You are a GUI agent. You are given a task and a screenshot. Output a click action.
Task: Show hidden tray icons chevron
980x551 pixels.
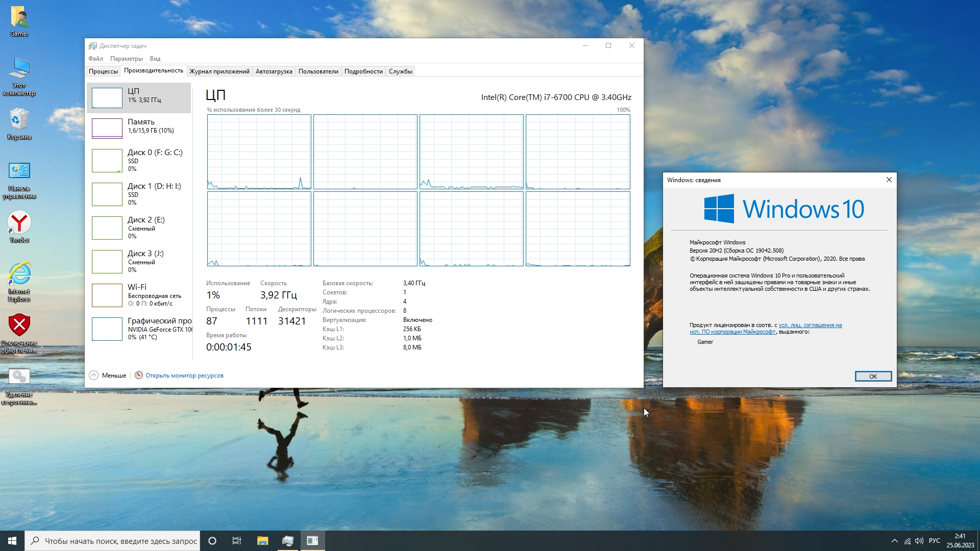click(x=894, y=541)
